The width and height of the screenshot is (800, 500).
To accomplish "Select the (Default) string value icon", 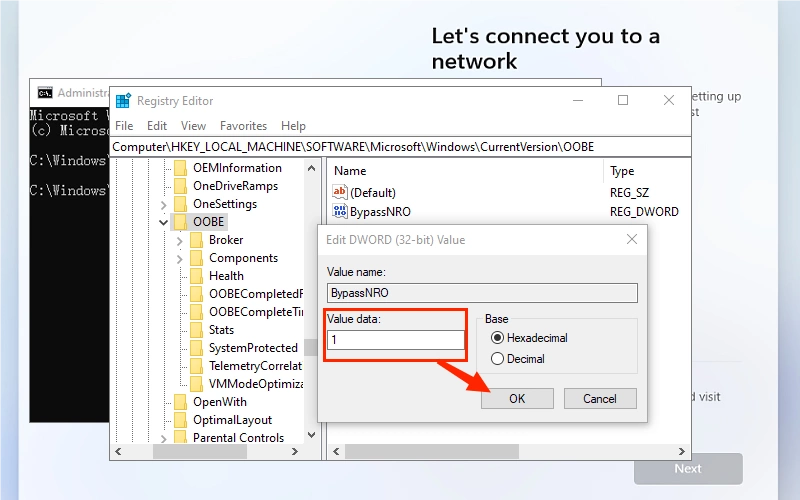I will (x=339, y=192).
